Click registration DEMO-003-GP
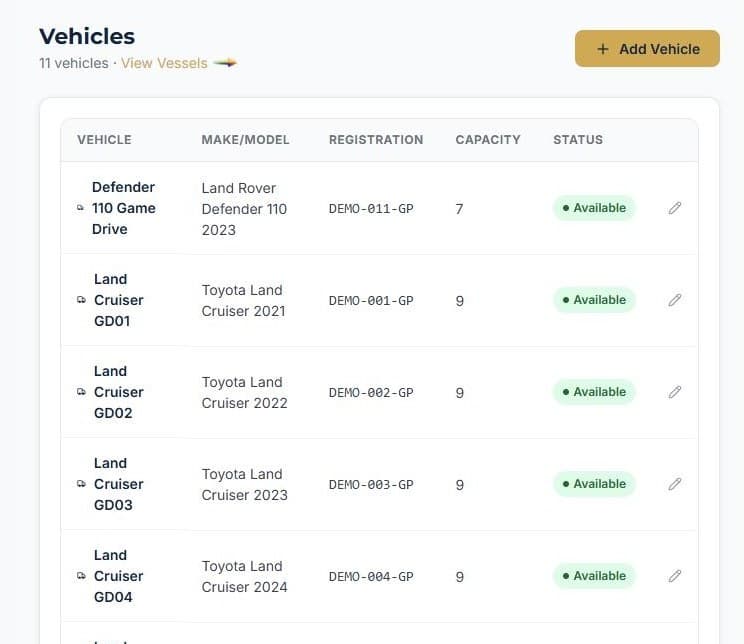 pyautogui.click(x=371, y=485)
